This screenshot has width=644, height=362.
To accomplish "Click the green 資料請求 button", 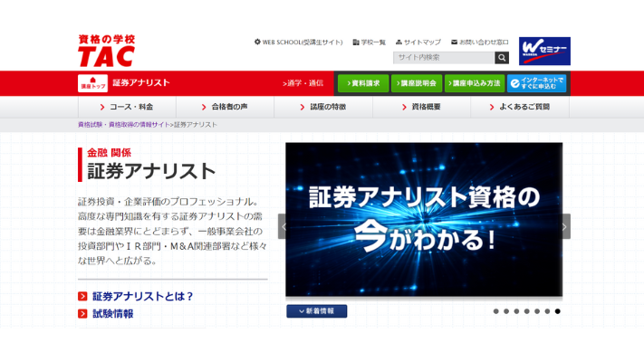I will [363, 83].
